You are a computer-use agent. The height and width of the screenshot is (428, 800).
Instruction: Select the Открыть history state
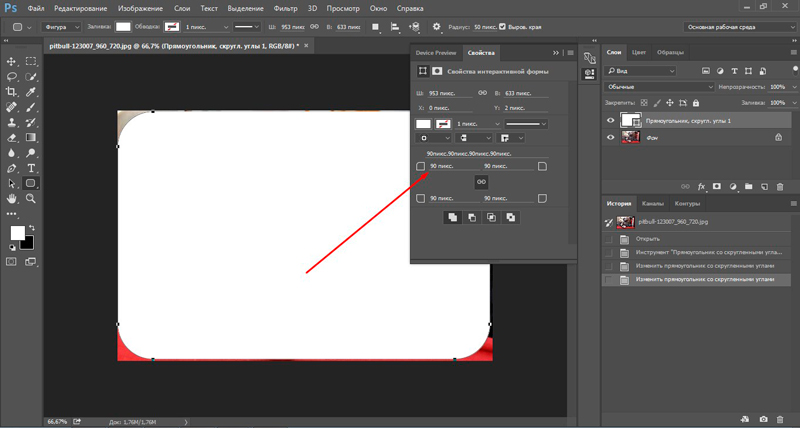[648, 239]
